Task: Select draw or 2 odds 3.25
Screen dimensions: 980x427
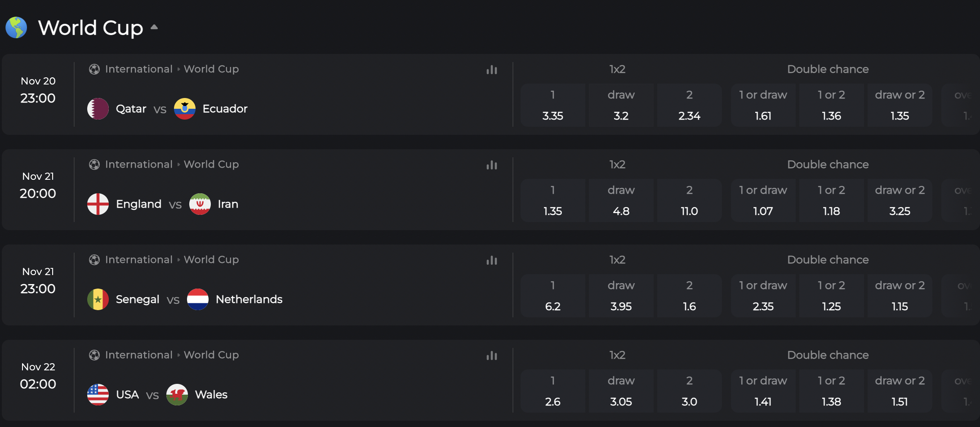Action: (900, 200)
